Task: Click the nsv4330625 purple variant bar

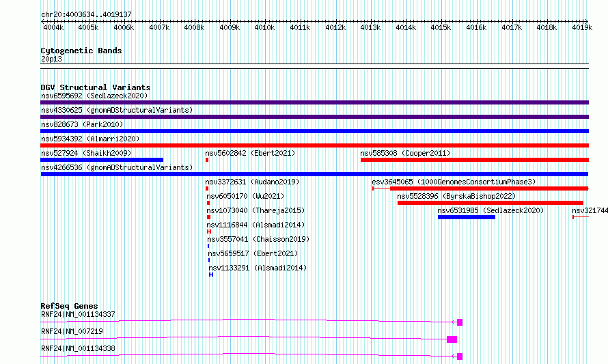Action: 314,117
